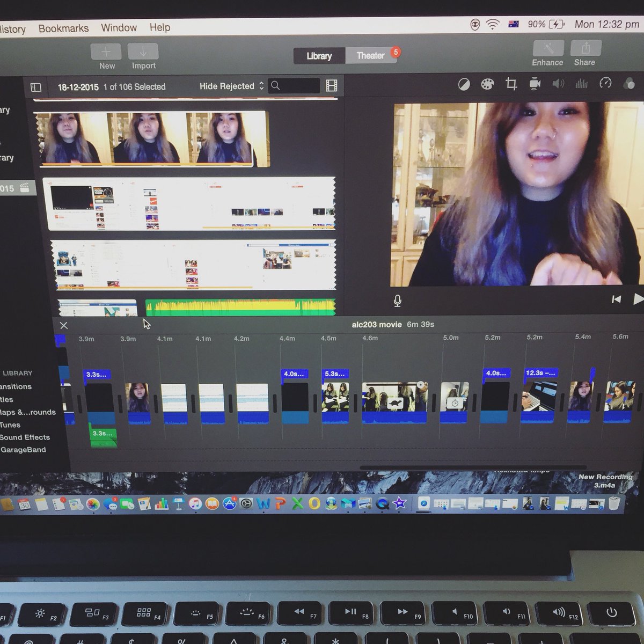Click the Wi-Fi status icon
The image size is (644, 644).
[492, 24]
